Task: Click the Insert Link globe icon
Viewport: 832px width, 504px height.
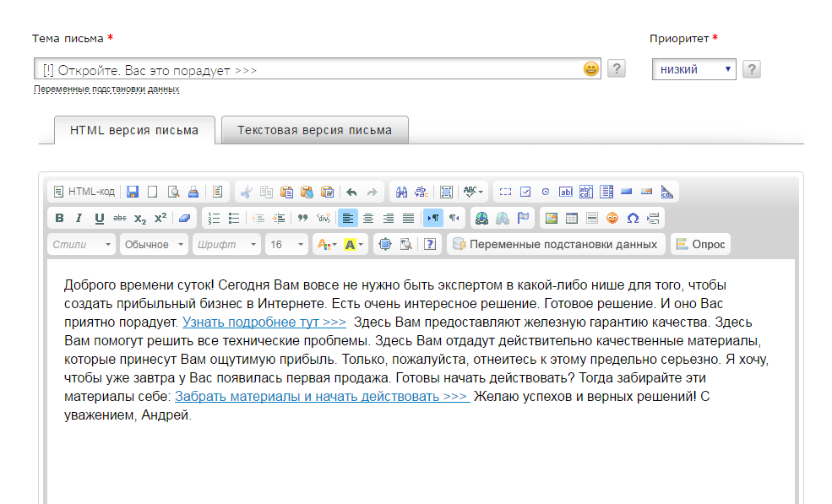Action: (x=481, y=218)
